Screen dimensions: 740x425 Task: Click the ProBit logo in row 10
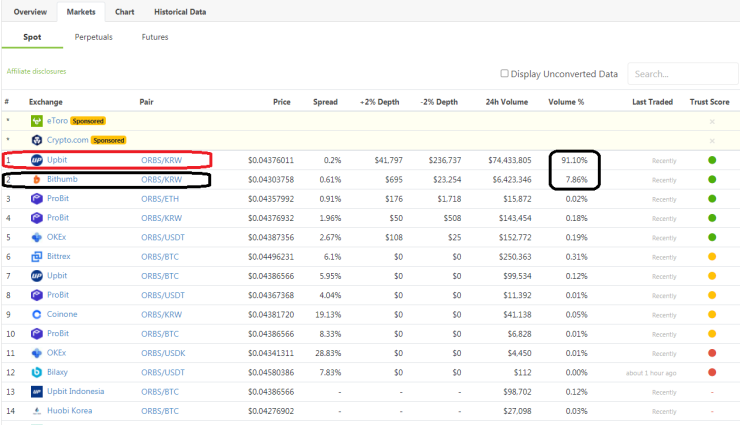[x=36, y=334]
